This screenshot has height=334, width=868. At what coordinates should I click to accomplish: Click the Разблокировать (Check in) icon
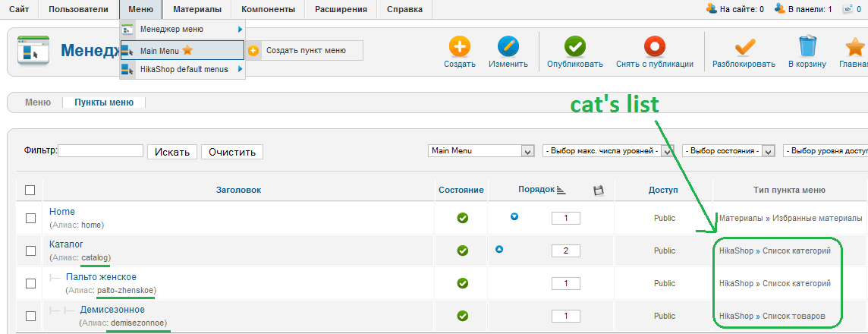(x=744, y=47)
